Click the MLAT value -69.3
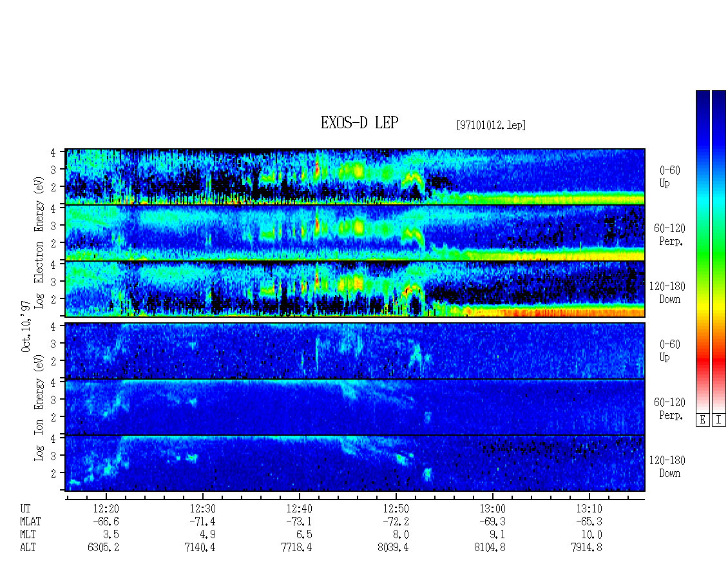728x564 pixels. coord(492,521)
